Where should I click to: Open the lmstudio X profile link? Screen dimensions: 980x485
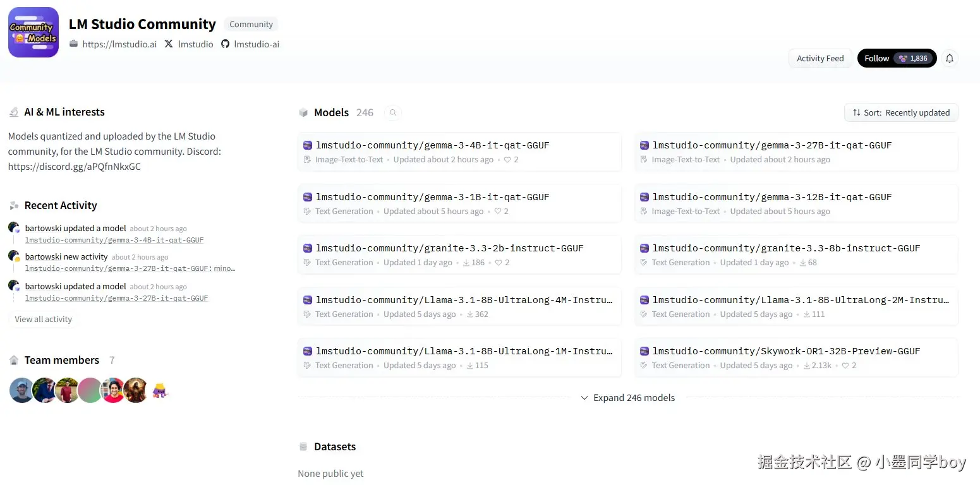click(x=196, y=44)
